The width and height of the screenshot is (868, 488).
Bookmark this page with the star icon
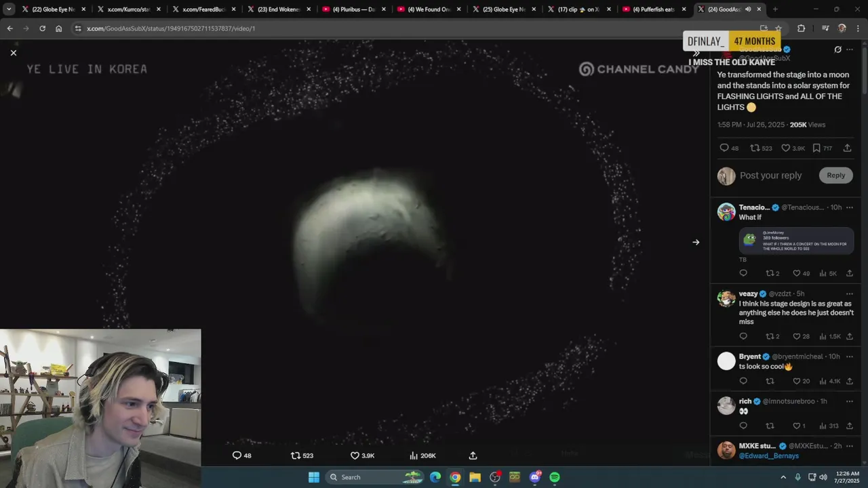tap(778, 28)
